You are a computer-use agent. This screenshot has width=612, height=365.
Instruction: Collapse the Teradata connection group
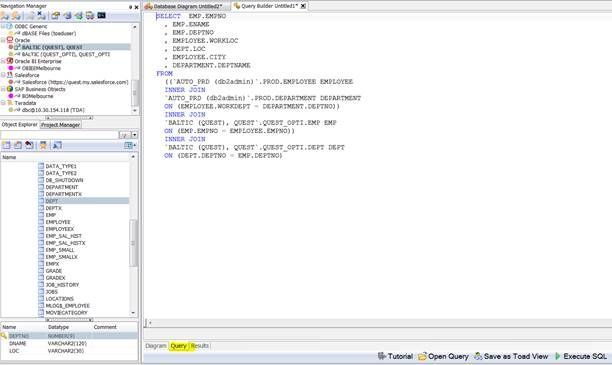[x=3, y=103]
